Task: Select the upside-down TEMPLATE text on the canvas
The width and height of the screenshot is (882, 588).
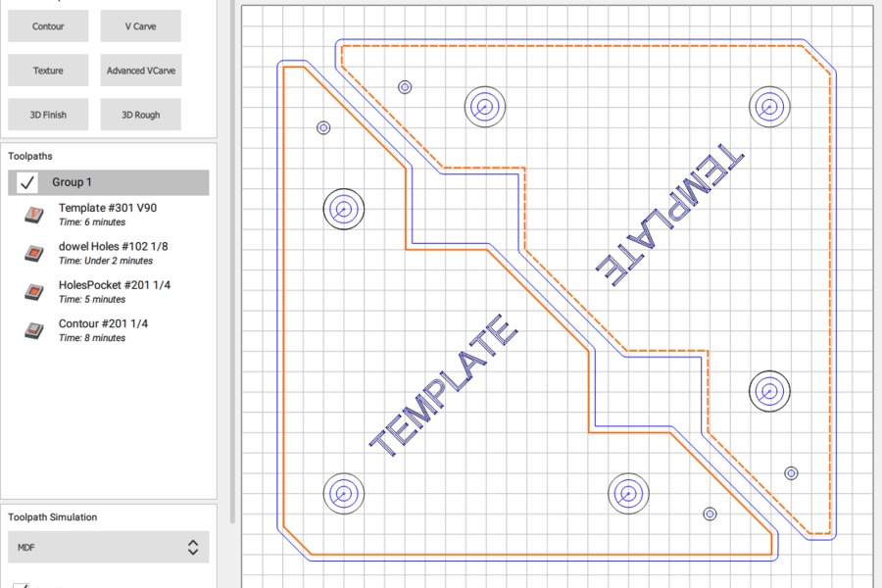Action: [x=669, y=215]
